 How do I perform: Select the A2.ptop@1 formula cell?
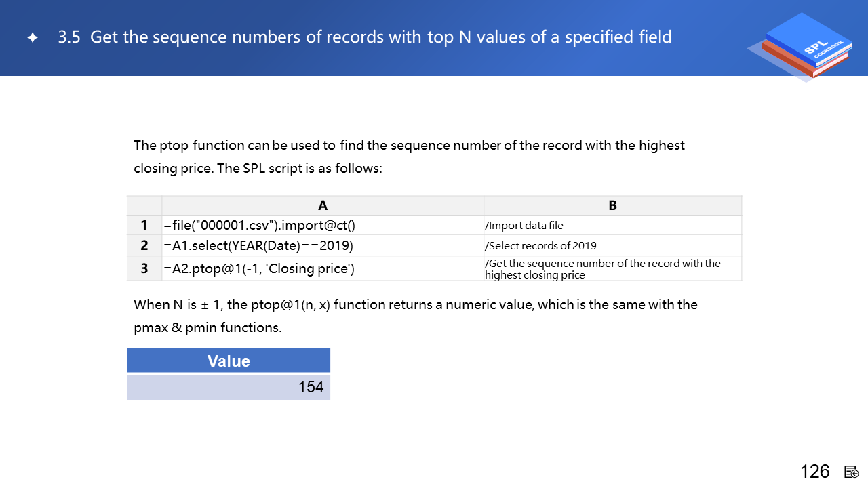point(323,268)
